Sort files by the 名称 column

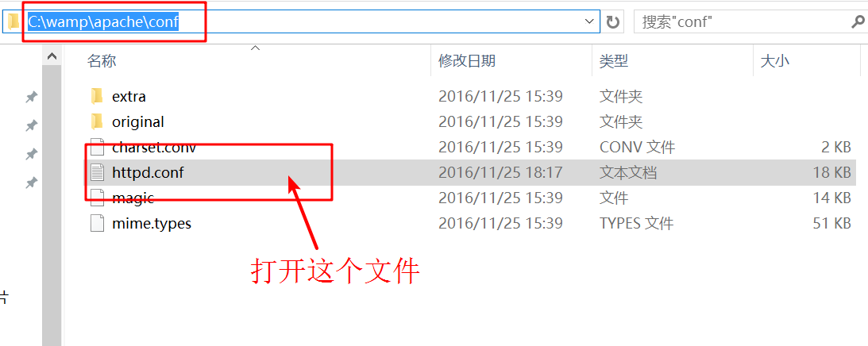[x=102, y=61]
